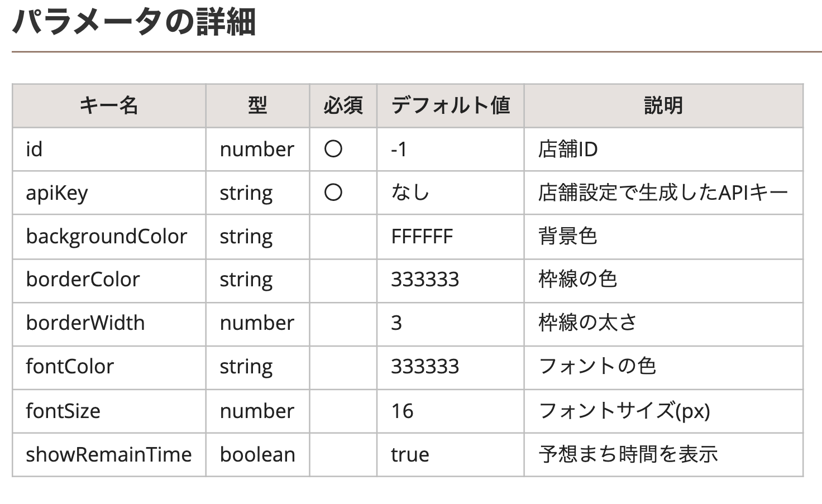This screenshot has height=504, width=822.
Task: Select the 説明 column header
Action: pos(663,105)
